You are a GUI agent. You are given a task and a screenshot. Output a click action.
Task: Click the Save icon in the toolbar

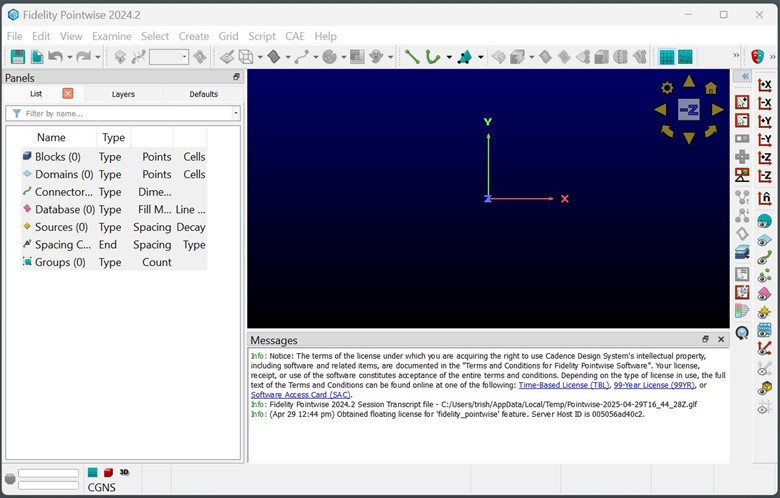(18, 57)
